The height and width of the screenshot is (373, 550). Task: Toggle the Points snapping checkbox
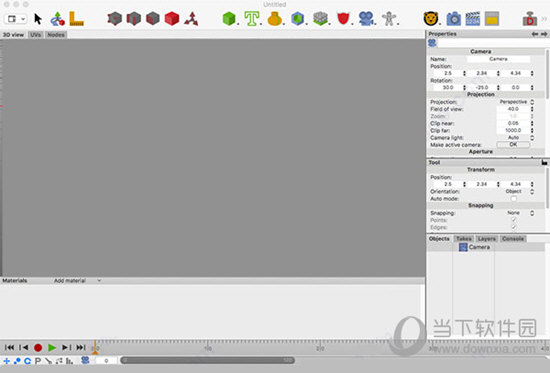[x=514, y=220]
